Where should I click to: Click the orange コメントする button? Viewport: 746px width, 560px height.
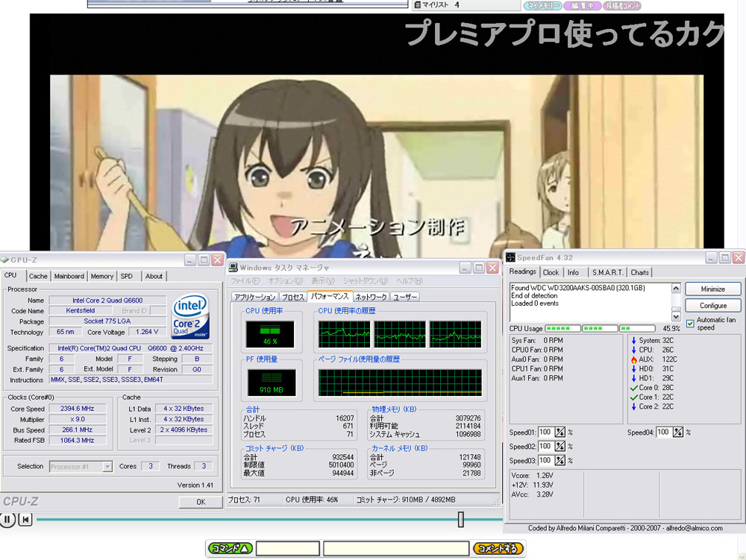click(498, 549)
